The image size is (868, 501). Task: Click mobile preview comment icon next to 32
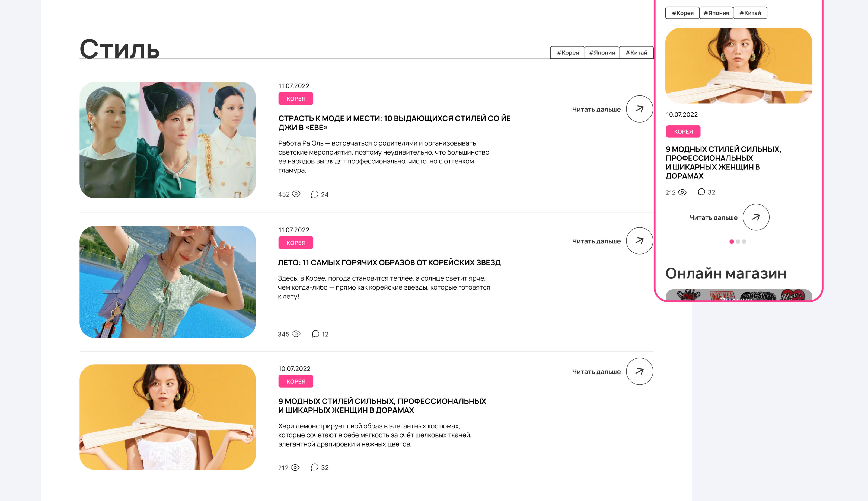coord(701,192)
